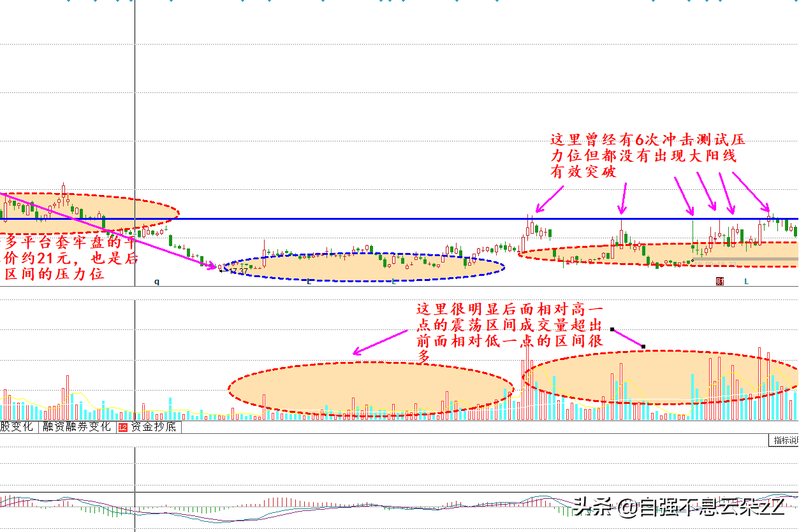Image resolution: width=799 pixels, height=532 pixels.
Task: Select the blue horizontal resistance line
Action: point(383,219)
